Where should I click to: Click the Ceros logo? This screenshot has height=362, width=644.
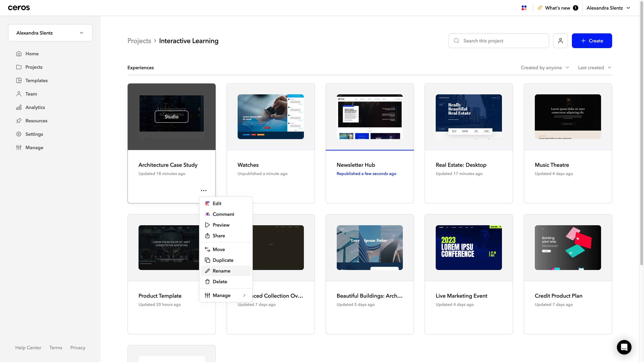(x=19, y=8)
